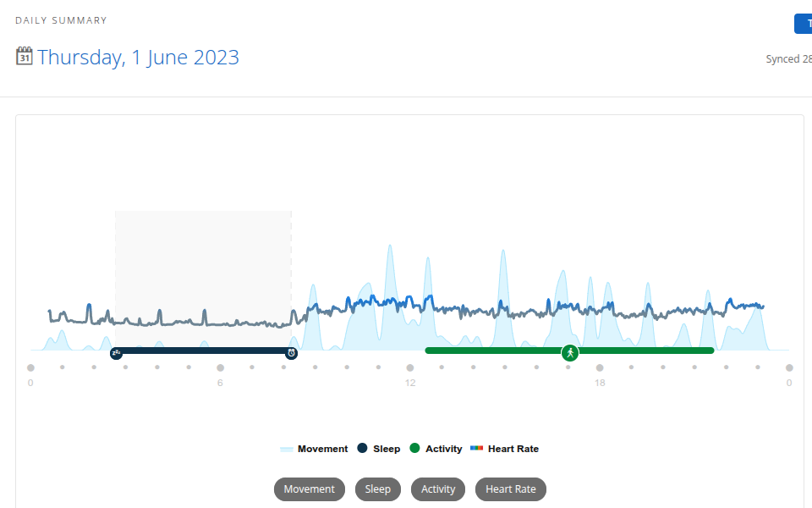Select the green walking activity icon
This screenshot has width=812, height=508.
coord(570,353)
